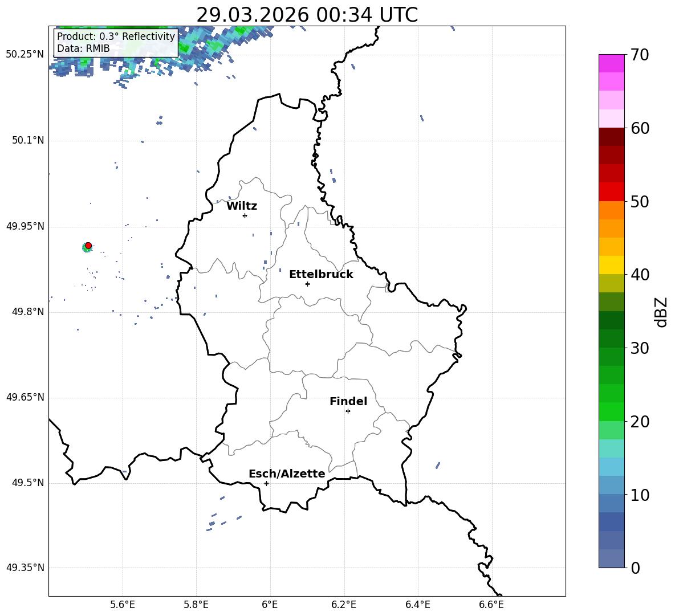Screen dimensions: 675x616
Task: Click the 49.95°N latitude label
Action: [25, 226]
